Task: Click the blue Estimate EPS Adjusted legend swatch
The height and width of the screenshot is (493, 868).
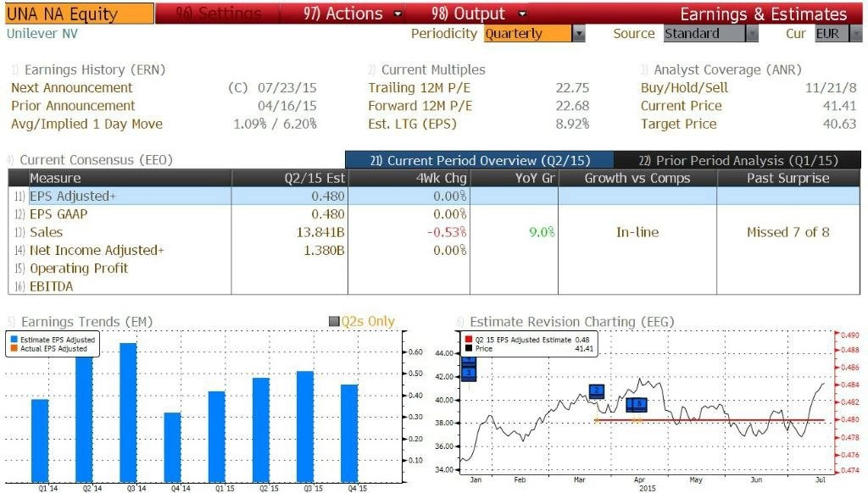Action: (14, 340)
